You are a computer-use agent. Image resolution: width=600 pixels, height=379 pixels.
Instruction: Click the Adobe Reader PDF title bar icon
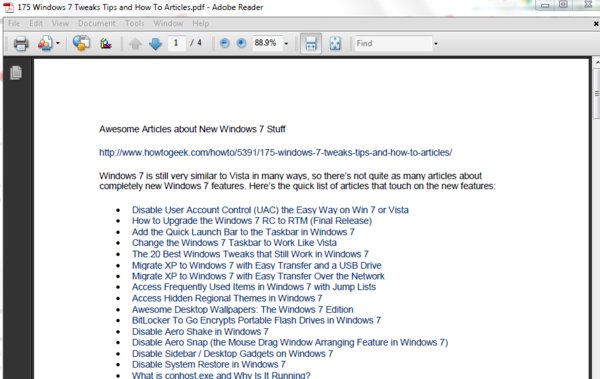point(8,7)
